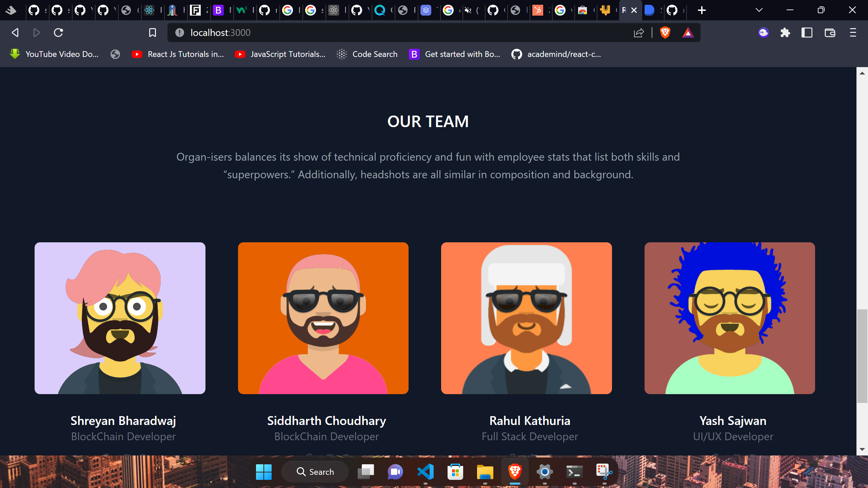Open the extensions puzzle icon
This screenshot has width=868, height=488.
click(x=785, y=33)
